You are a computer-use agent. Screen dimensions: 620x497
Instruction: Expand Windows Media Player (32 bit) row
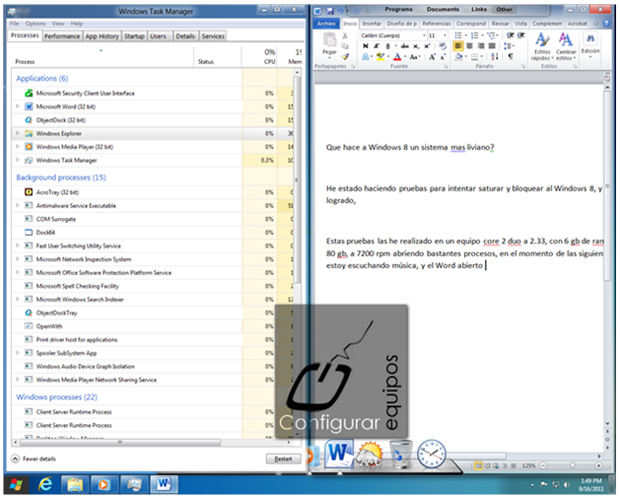[17, 147]
